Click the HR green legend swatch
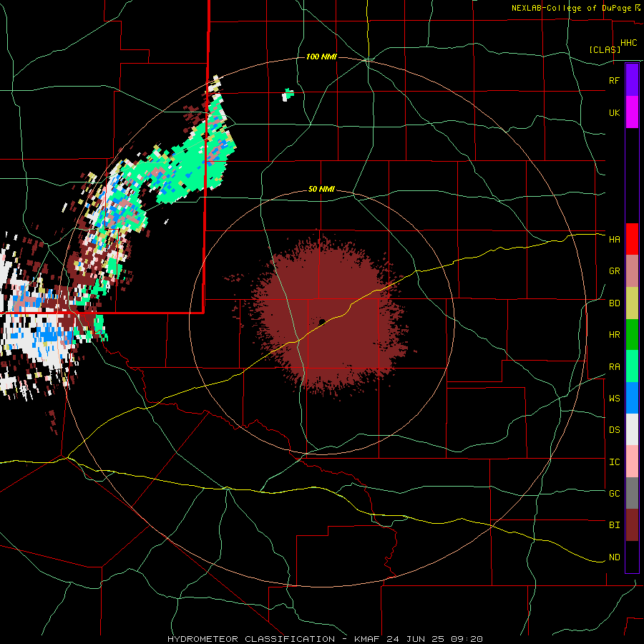 (632, 335)
